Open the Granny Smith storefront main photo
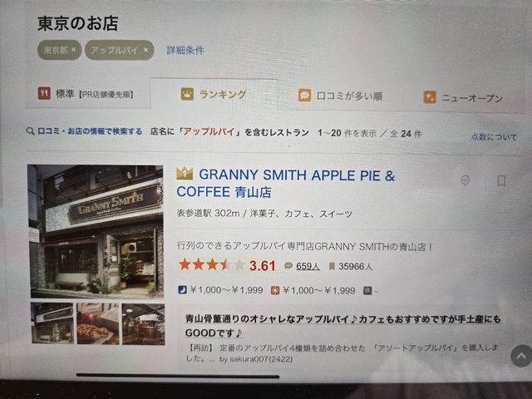Screen dimensions: 532x399 96,231
